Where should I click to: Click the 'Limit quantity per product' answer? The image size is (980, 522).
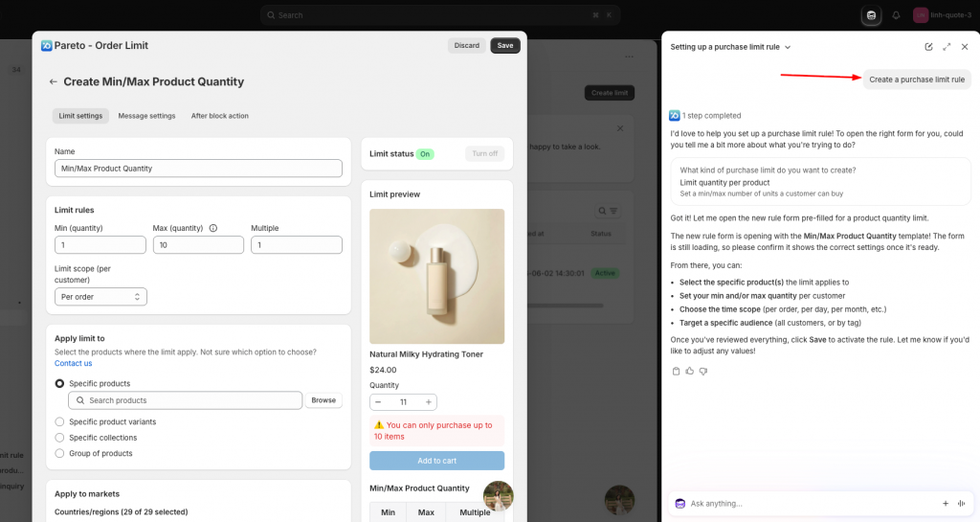tap(725, 183)
